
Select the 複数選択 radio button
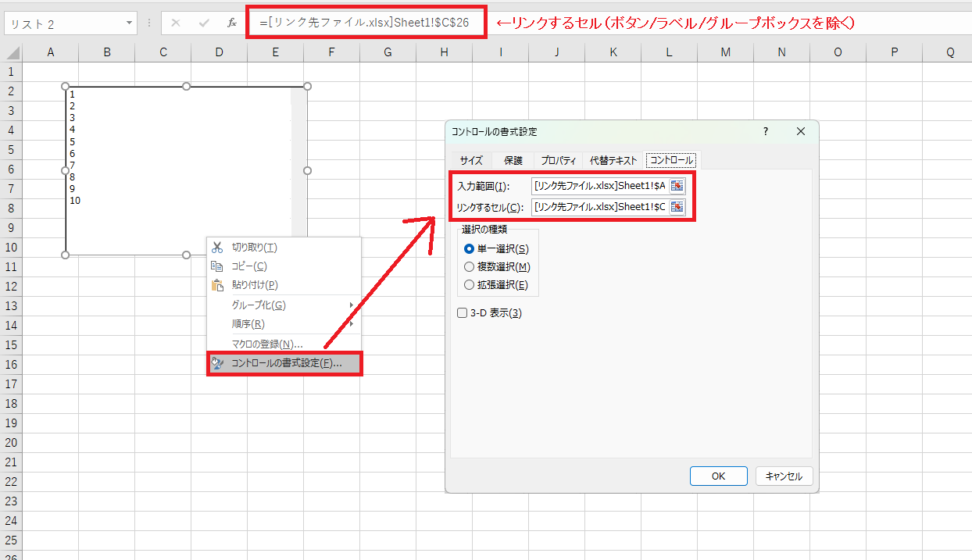point(470,266)
